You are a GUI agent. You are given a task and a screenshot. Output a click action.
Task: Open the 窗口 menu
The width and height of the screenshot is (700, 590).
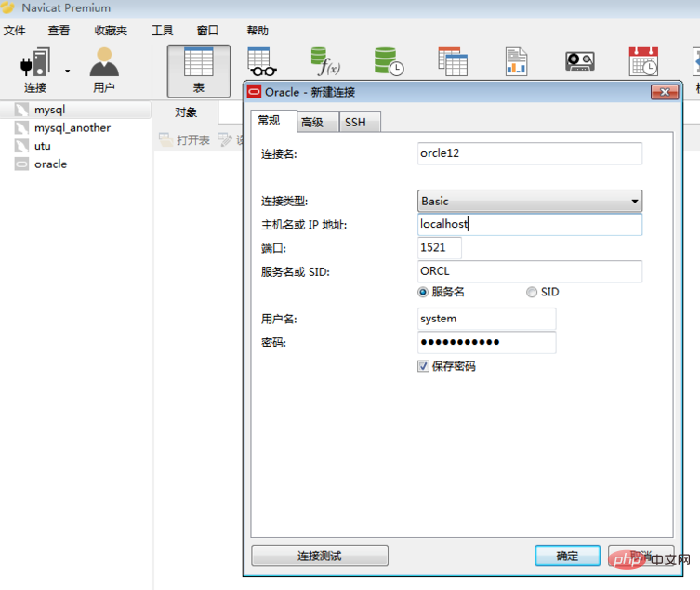[207, 31]
